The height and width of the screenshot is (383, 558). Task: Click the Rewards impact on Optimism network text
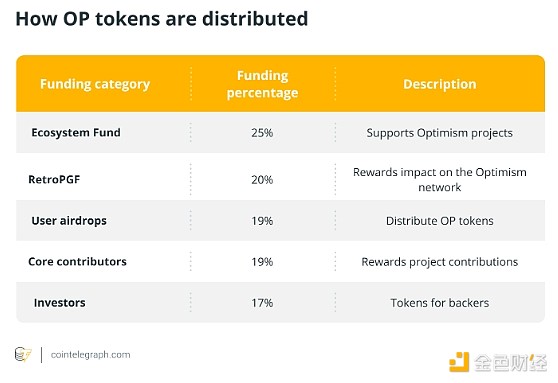pos(439,179)
